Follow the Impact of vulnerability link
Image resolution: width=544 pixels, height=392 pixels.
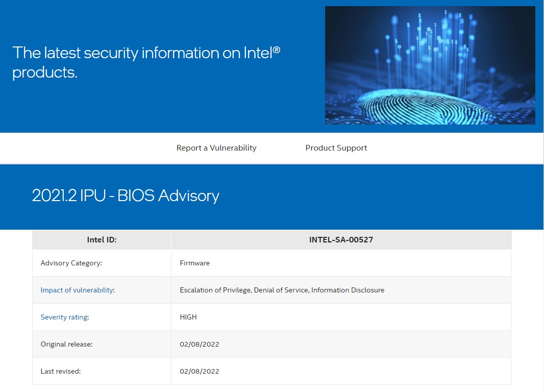click(x=77, y=290)
